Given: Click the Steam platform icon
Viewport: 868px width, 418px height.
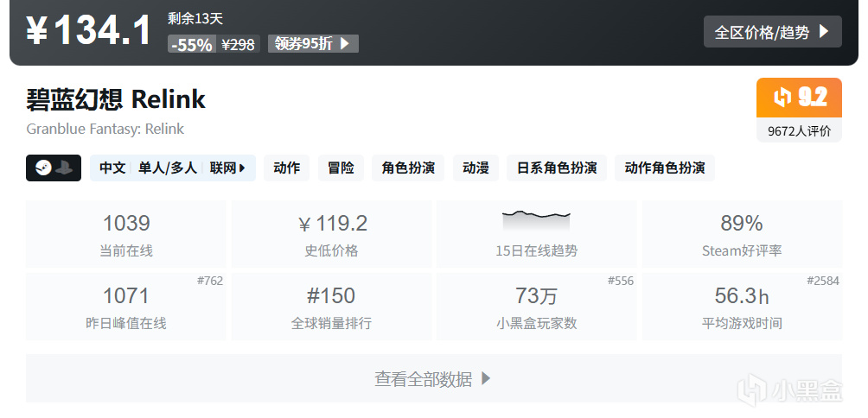Looking at the screenshot, I should (x=42, y=168).
